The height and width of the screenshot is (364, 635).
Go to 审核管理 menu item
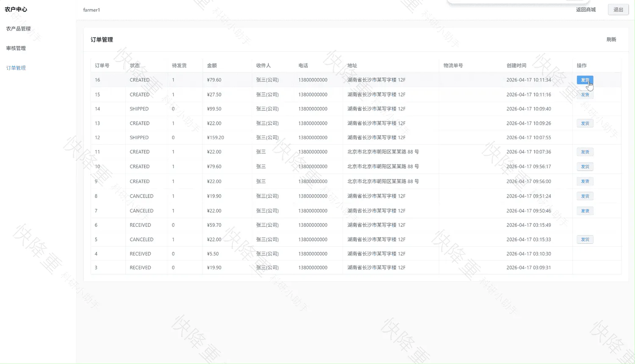click(16, 48)
